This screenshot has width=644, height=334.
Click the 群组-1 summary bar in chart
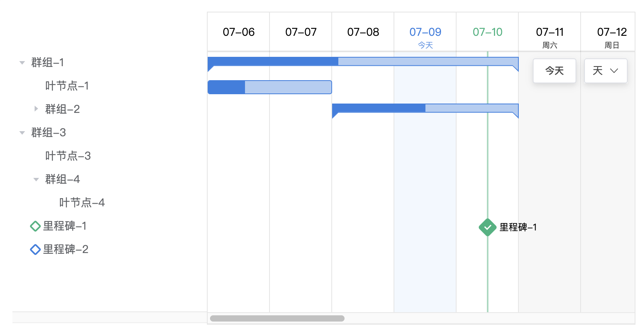tap(363, 62)
